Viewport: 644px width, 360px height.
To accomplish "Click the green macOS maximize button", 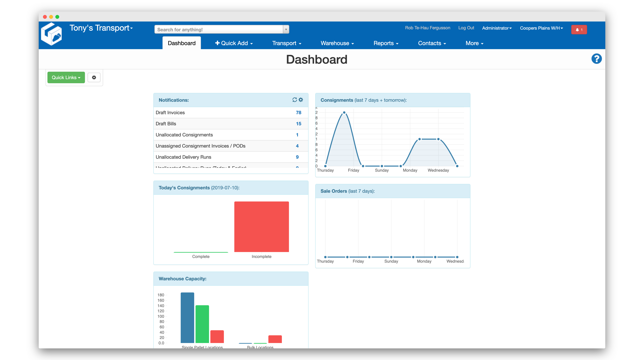I will (x=57, y=17).
